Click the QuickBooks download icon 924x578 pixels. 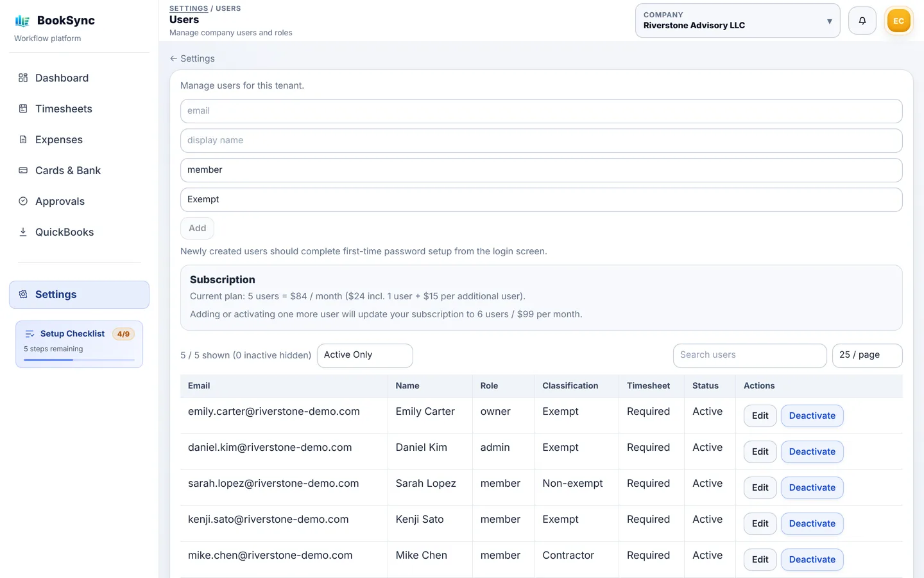[x=23, y=232]
